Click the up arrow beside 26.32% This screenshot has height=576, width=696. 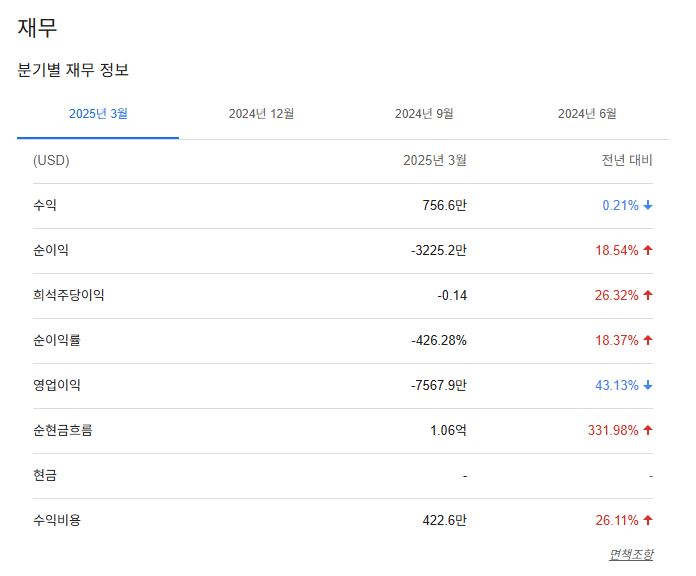648,295
